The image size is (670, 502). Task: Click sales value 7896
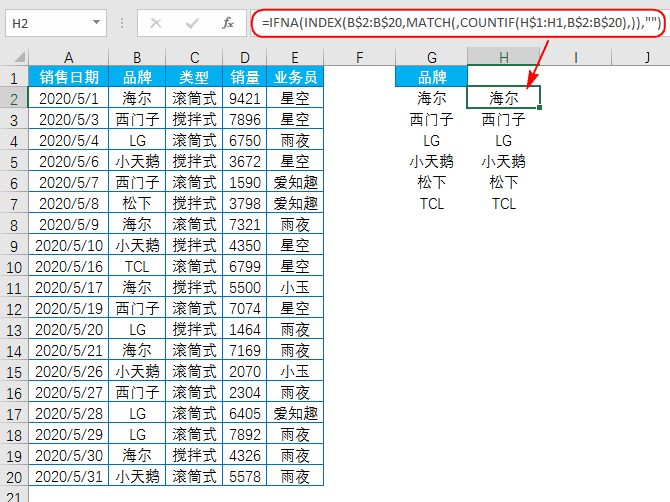click(x=244, y=119)
